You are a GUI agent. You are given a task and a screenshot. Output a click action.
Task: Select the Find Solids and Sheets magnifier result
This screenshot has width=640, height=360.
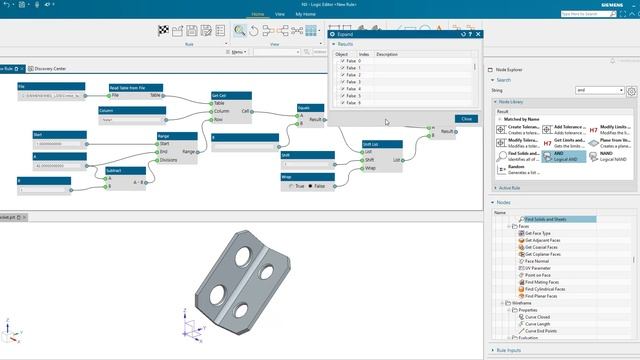click(517, 156)
